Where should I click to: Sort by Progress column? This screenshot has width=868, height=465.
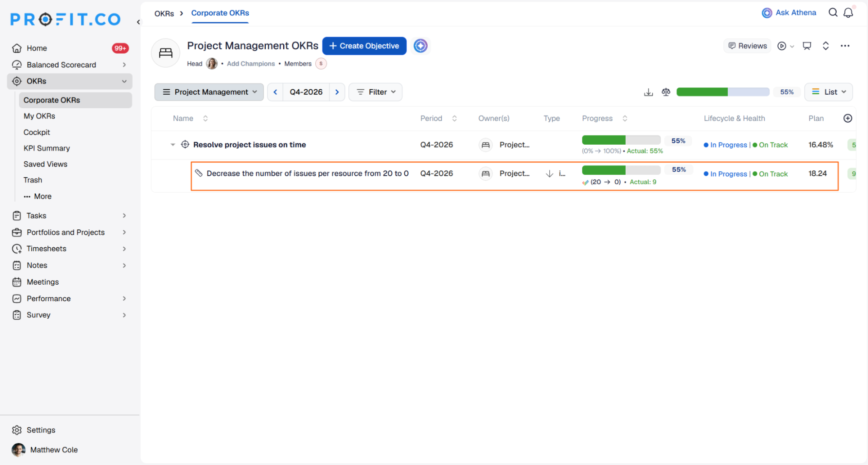(x=625, y=118)
